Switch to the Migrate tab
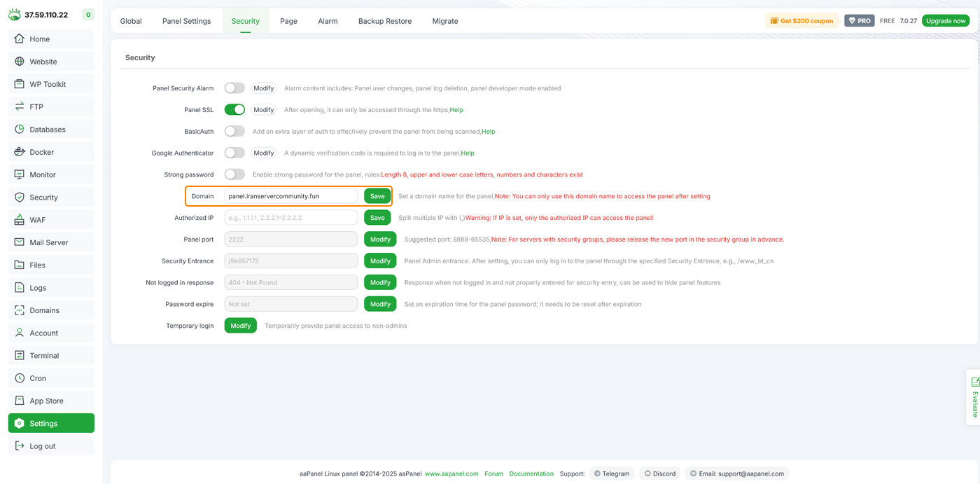The image size is (980, 484). coord(444,21)
